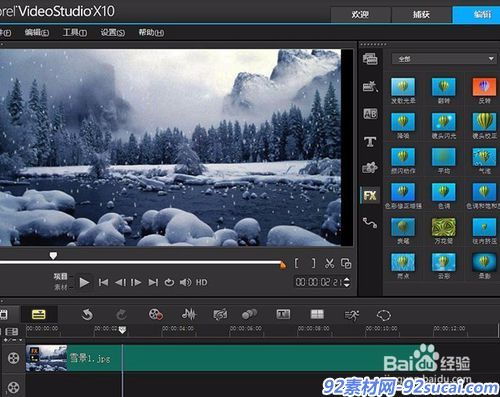500x397 pixels.
Task: Open the Subtitle Editor icon
Action: (283, 314)
